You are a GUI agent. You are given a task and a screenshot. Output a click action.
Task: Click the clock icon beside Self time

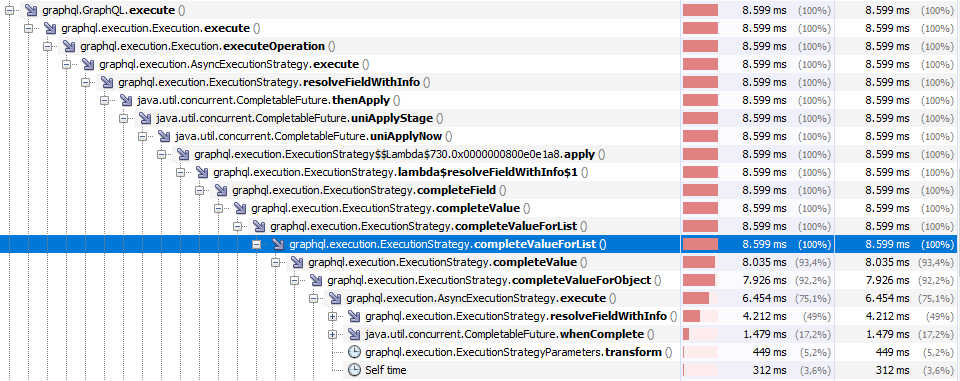click(354, 370)
